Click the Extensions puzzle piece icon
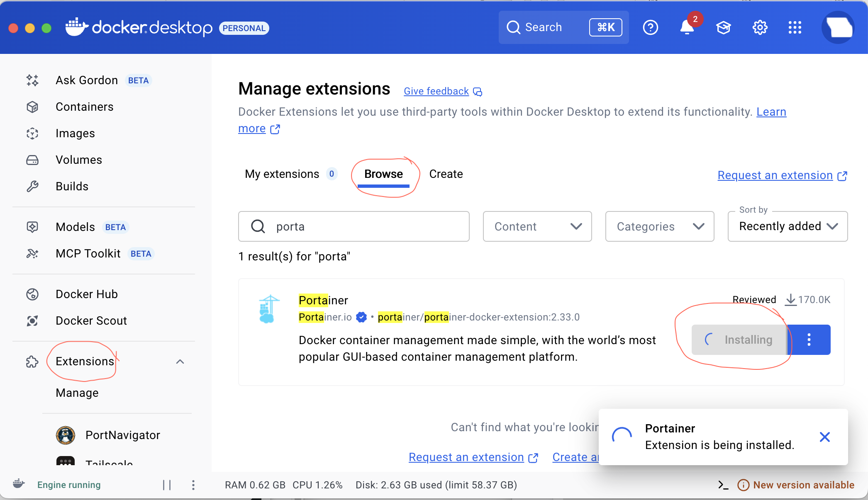The image size is (868, 500). tap(32, 362)
